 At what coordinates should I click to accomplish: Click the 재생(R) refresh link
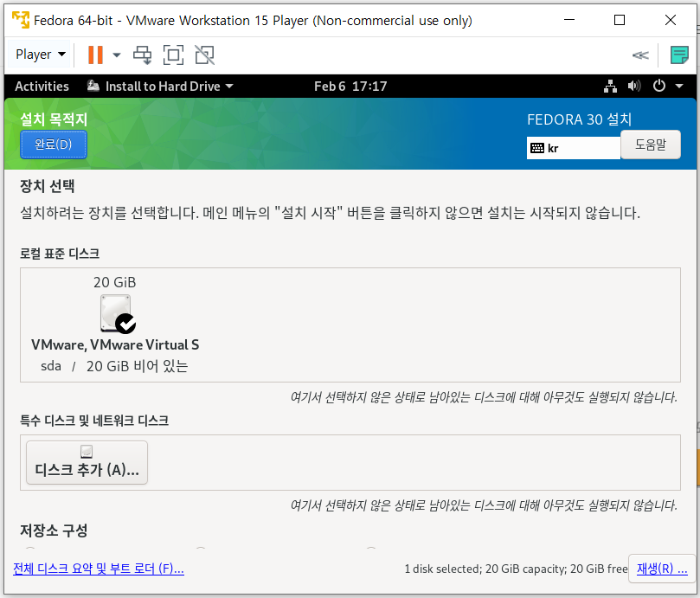(x=662, y=569)
